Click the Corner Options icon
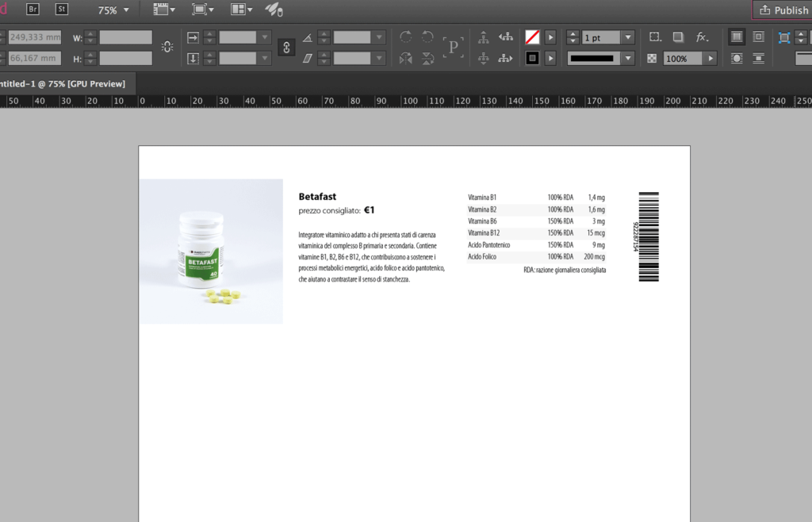This screenshot has height=522, width=812. 655,36
